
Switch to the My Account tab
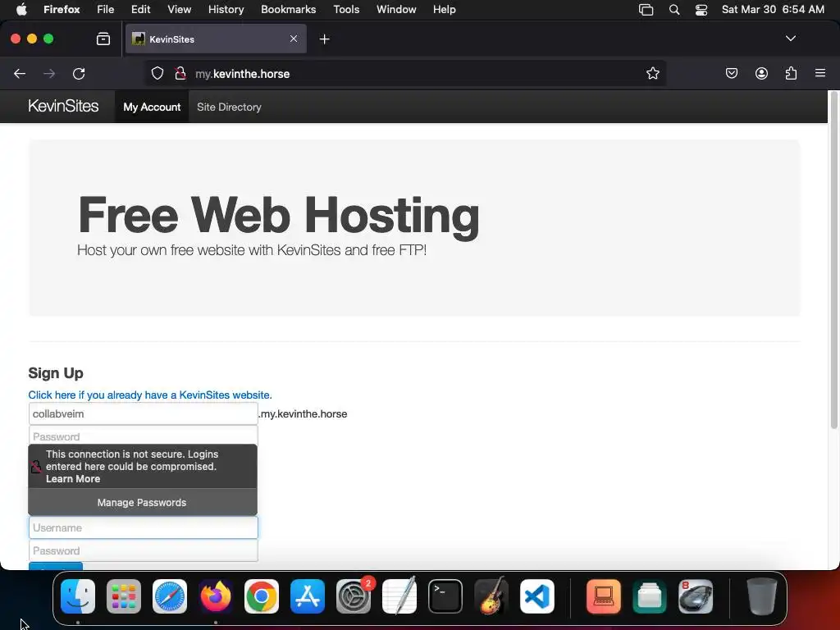coord(152,107)
